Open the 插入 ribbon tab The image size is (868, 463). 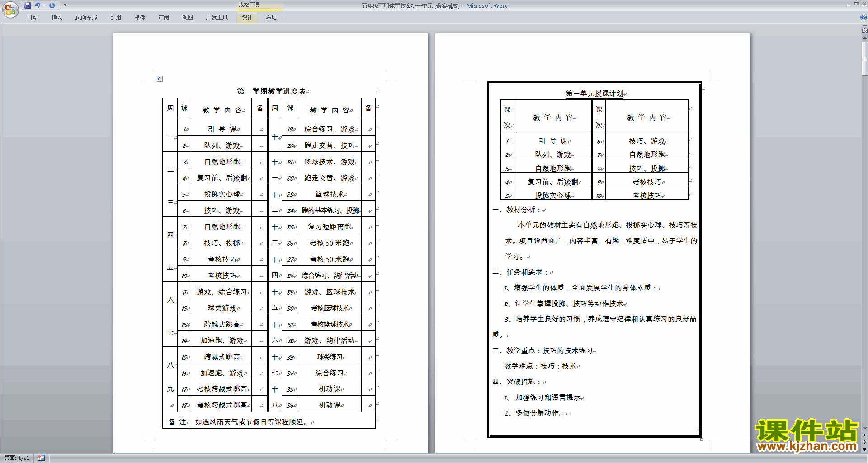coord(57,18)
